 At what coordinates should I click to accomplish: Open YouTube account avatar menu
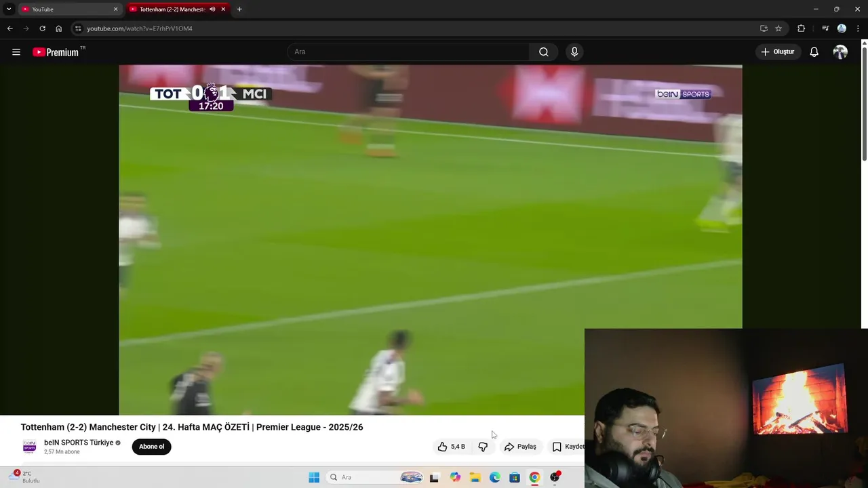pos(840,52)
